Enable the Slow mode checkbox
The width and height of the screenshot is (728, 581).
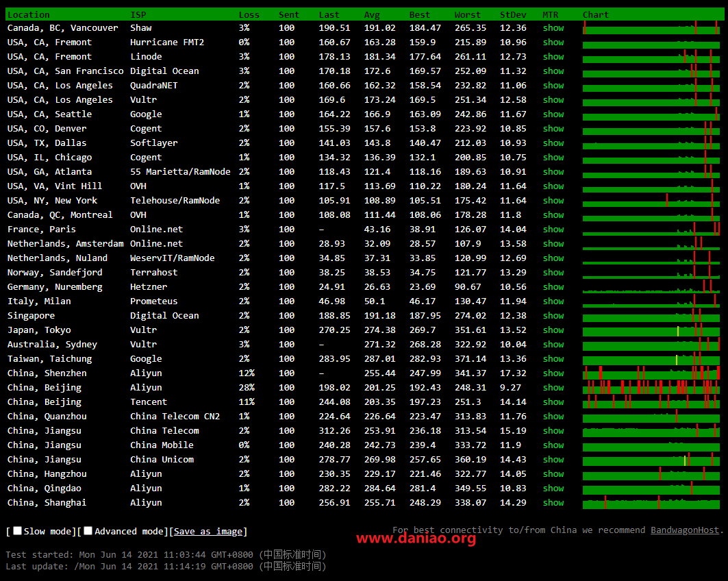[18, 531]
